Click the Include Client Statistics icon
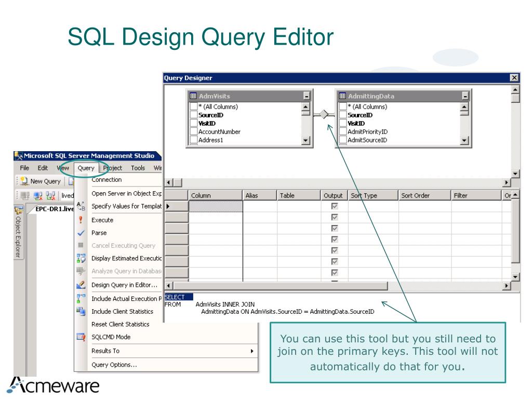The image size is (532, 399). pos(81,311)
